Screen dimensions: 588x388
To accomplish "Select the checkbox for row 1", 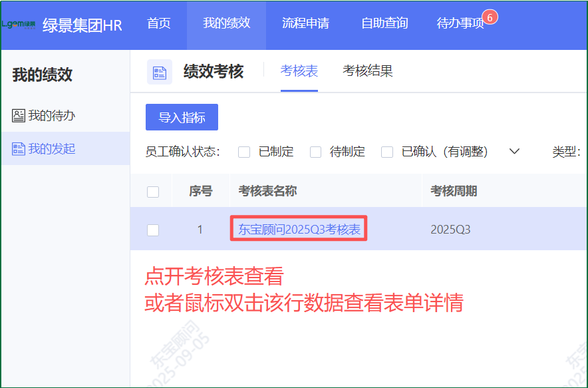I will click(153, 230).
